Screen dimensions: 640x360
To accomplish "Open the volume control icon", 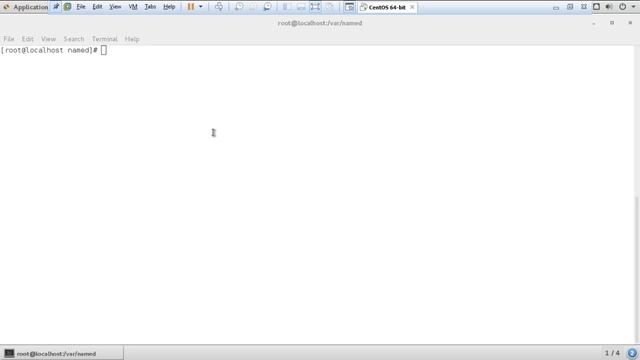I will 609,7.
